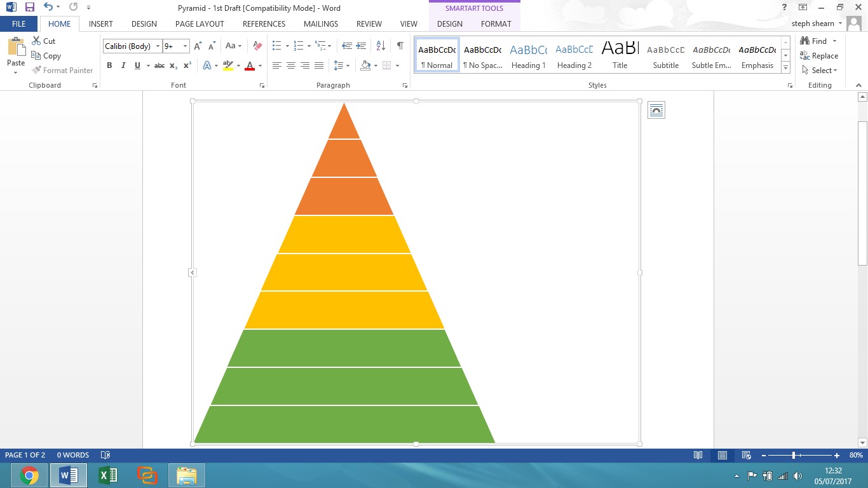Toggle Print Layout view in status bar

[722, 455]
